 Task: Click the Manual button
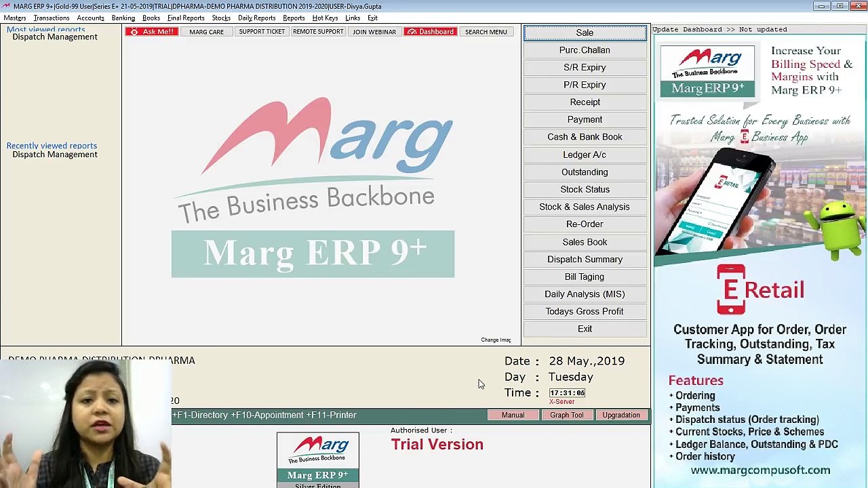(513, 415)
